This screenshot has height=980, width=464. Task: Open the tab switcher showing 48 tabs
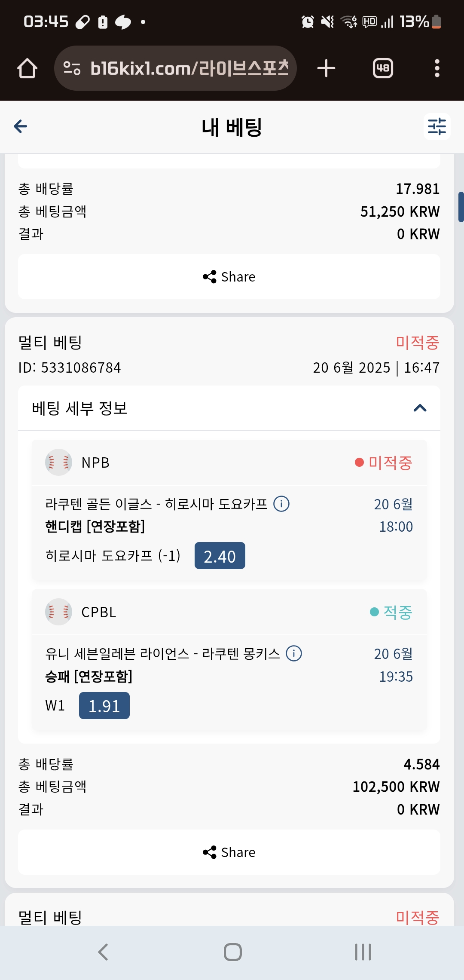(x=383, y=68)
